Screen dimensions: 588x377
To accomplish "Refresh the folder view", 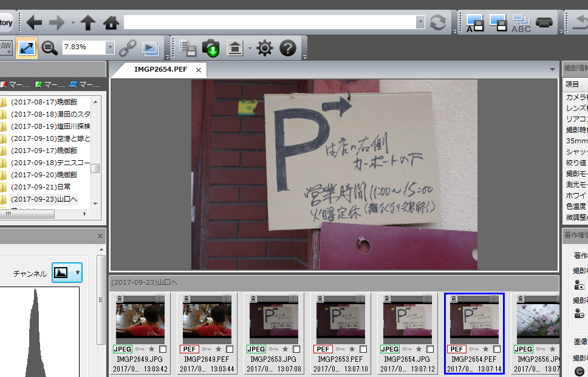I will 437,23.
